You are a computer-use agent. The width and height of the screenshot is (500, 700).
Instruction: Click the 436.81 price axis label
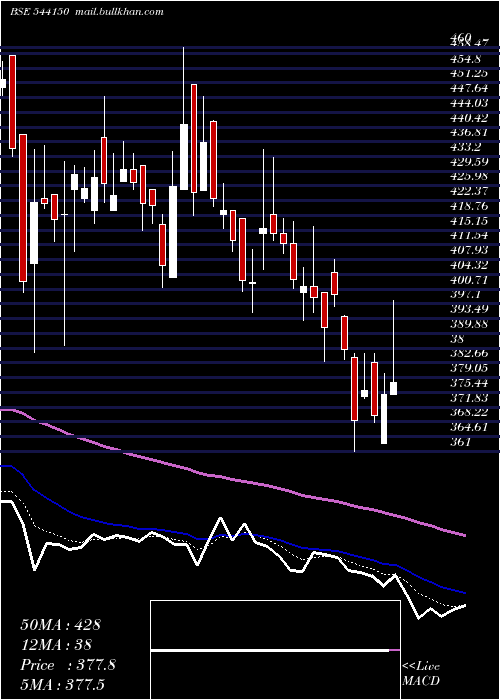pos(469,133)
